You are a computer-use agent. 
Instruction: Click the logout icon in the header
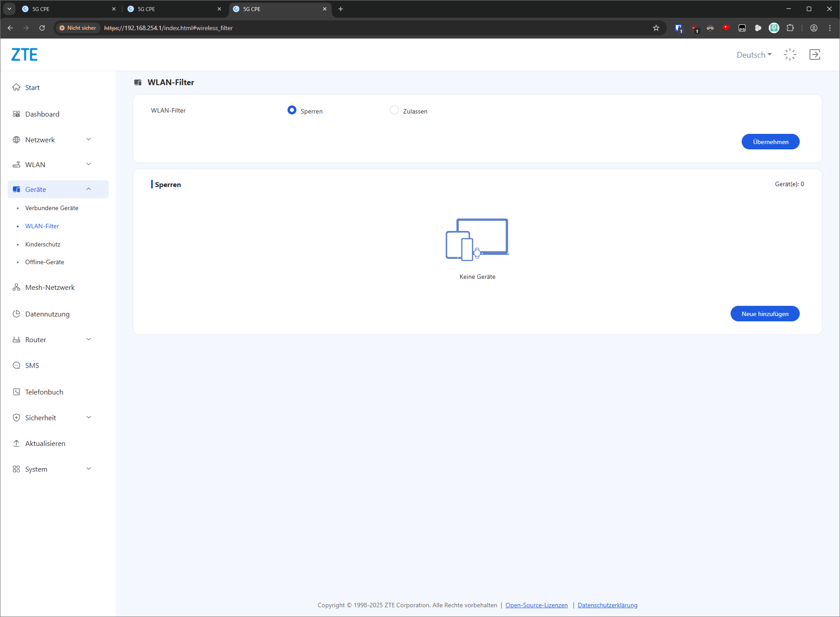(815, 55)
